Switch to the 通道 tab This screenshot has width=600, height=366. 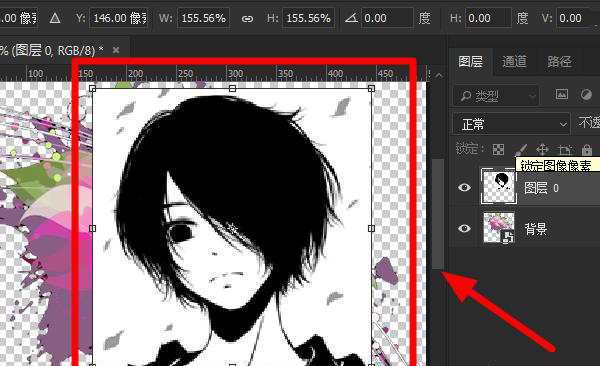coord(514,61)
